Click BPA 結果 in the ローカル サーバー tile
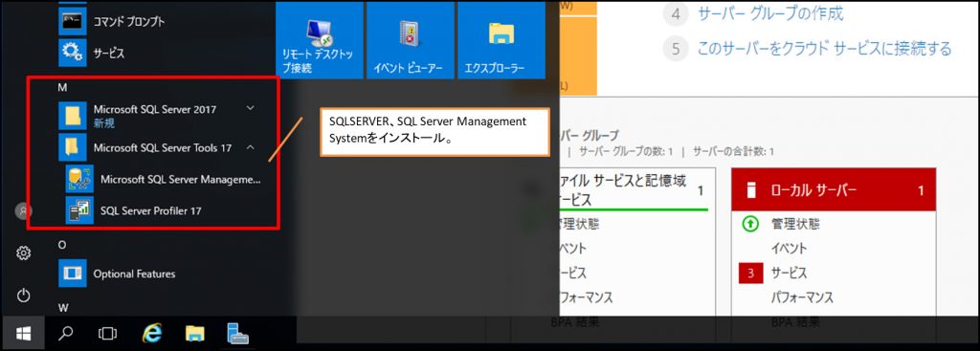The height and width of the screenshot is (351, 980). coord(795,323)
